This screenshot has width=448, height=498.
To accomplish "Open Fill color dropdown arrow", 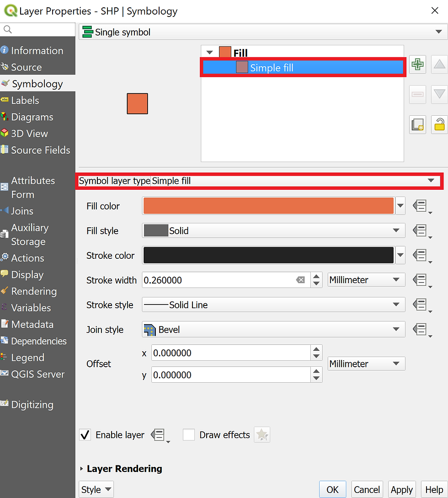I will (400, 206).
